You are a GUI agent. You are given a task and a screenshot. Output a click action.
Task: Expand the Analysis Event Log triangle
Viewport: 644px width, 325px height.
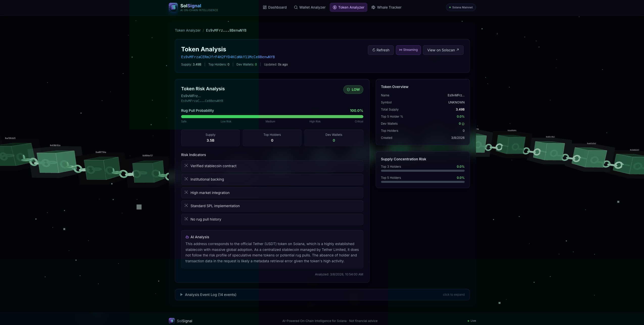click(181, 295)
